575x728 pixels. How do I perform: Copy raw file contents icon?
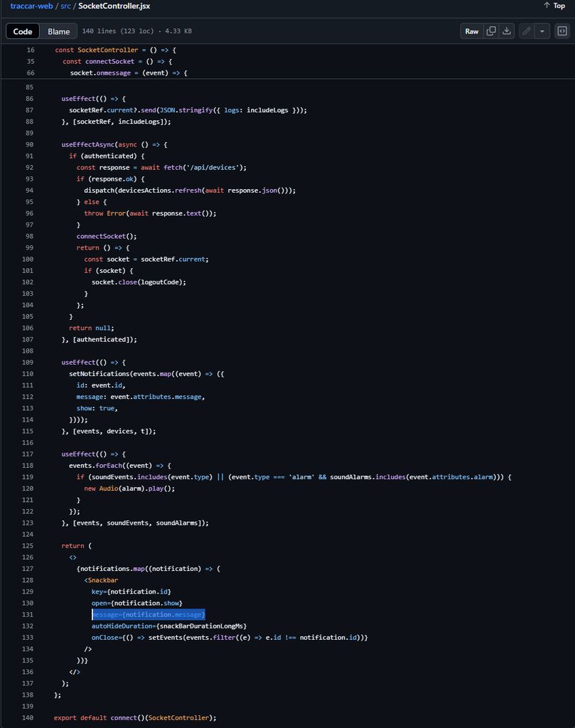pos(491,31)
